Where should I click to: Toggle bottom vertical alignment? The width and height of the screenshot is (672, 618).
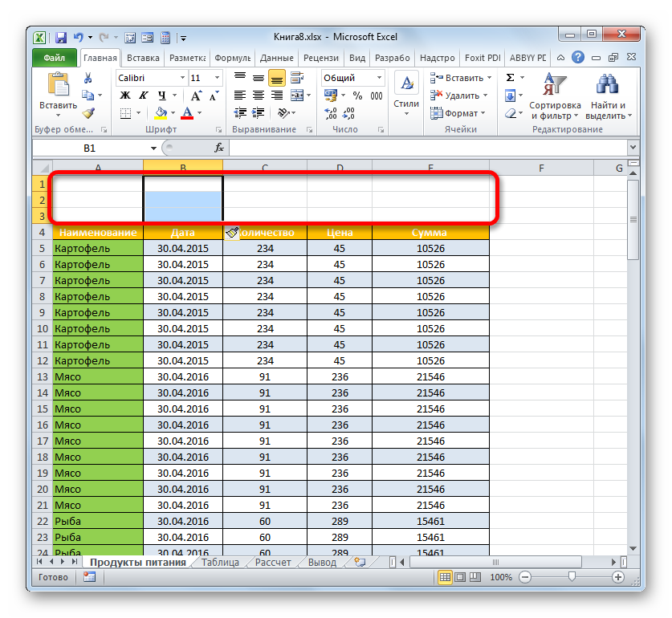pyautogui.click(x=277, y=79)
